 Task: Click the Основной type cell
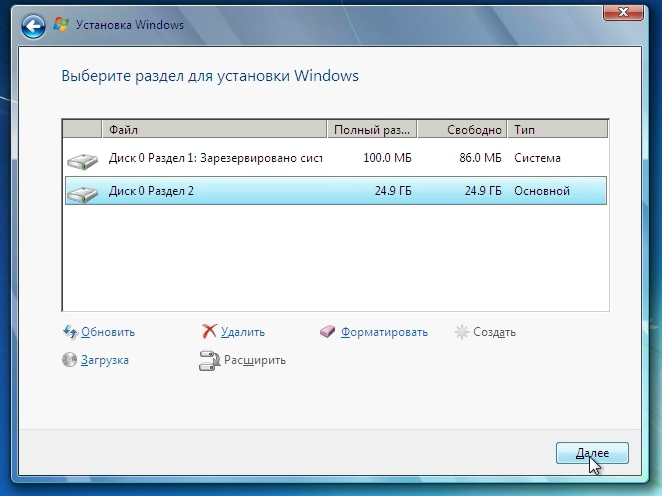(x=542, y=191)
